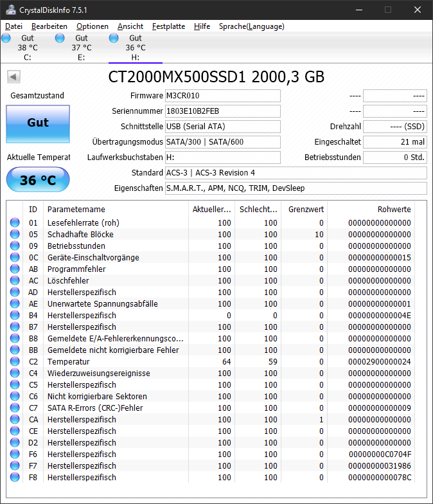Click the Schnittstelle field USB (Serial ATA)

point(222,127)
